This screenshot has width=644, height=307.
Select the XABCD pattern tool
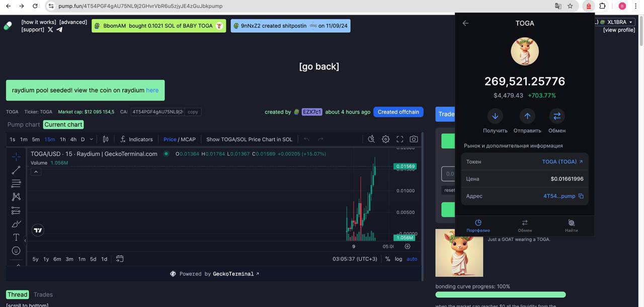(x=16, y=197)
